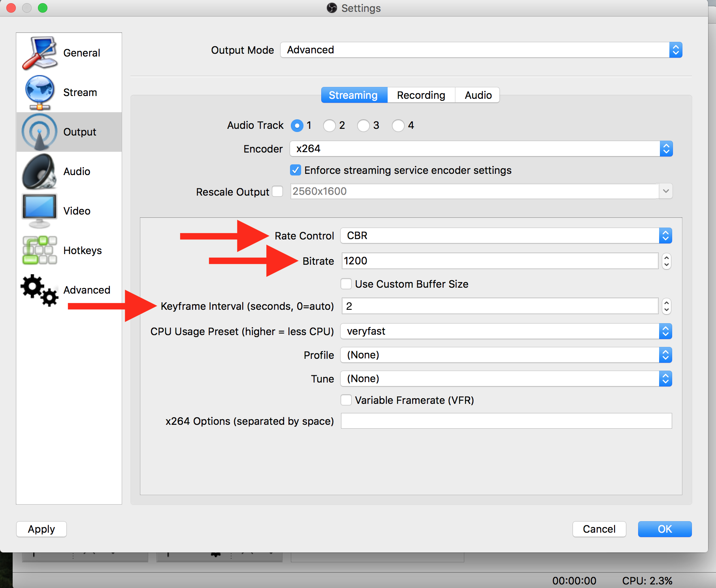Screen dimensions: 716x588
Task: Select Video label in the sidebar
Action: tap(77, 211)
